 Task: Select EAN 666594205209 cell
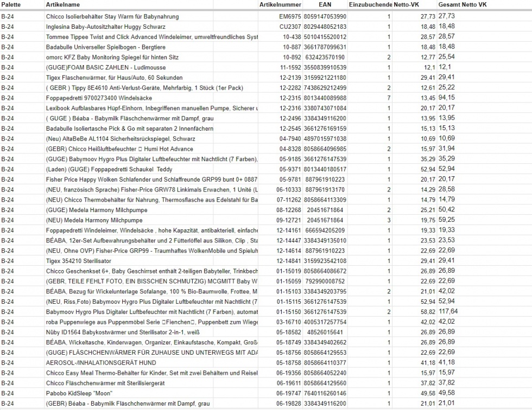pyautogui.click(x=325, y=230)
